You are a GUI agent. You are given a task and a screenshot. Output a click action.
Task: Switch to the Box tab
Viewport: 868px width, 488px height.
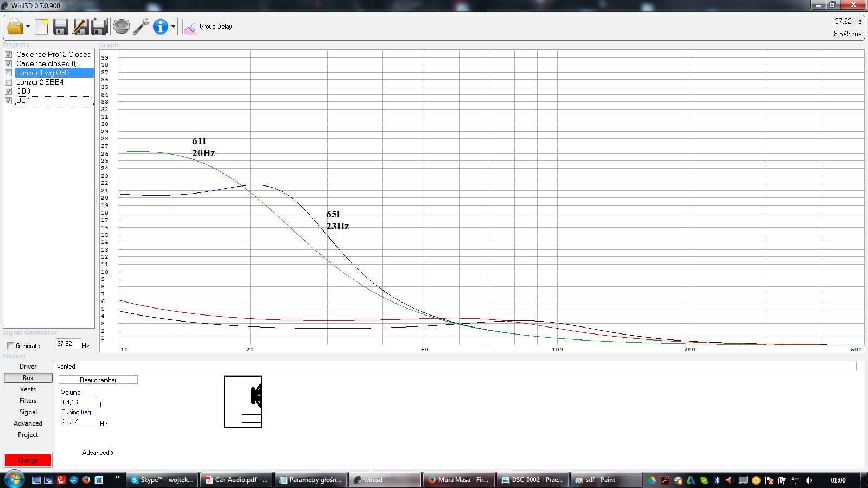(28, 378)
